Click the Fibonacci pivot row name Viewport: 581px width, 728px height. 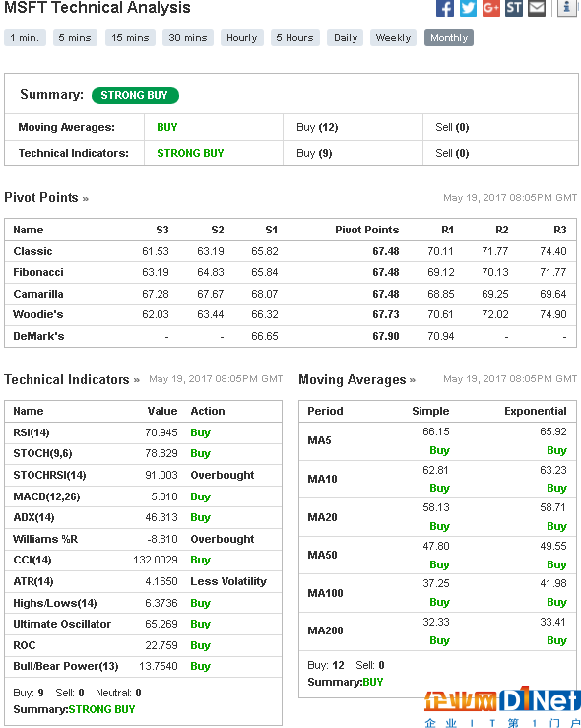38,272
